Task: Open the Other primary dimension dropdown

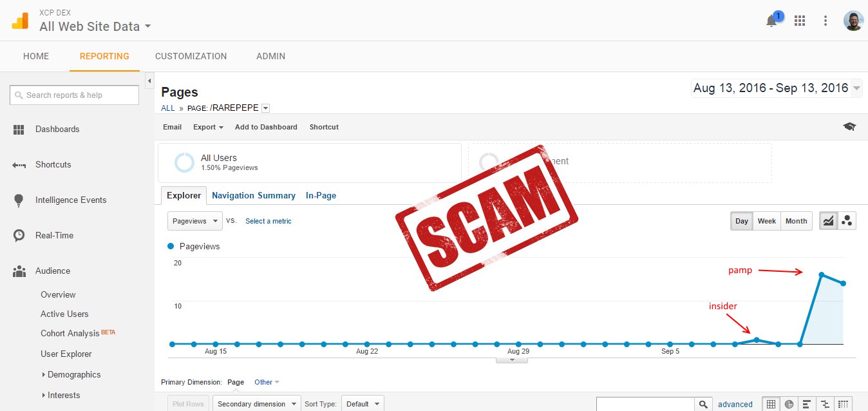Action: [267, 382]
